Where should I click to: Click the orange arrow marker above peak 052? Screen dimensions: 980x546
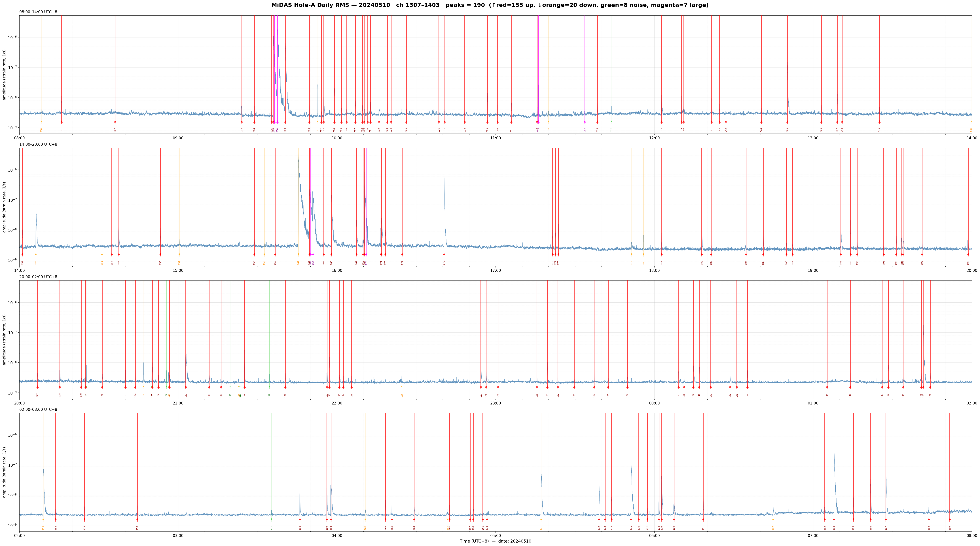[36, 254]
